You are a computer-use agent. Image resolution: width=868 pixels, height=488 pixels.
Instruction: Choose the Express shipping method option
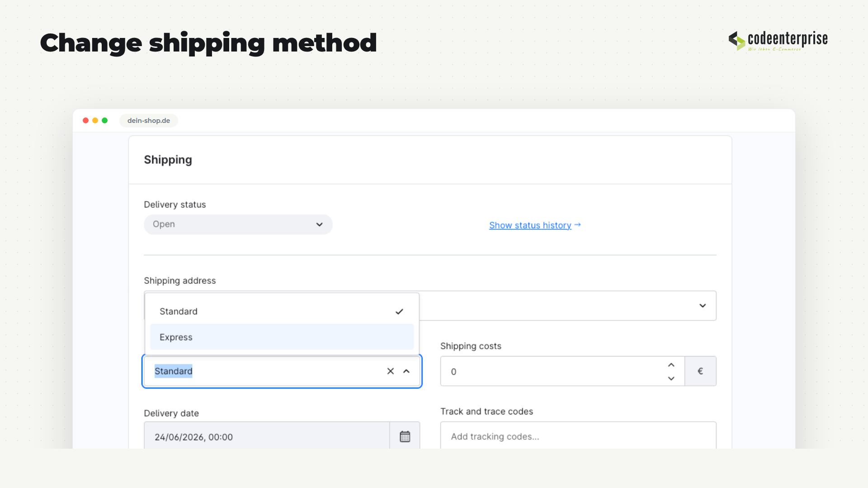tap(282, 337)
